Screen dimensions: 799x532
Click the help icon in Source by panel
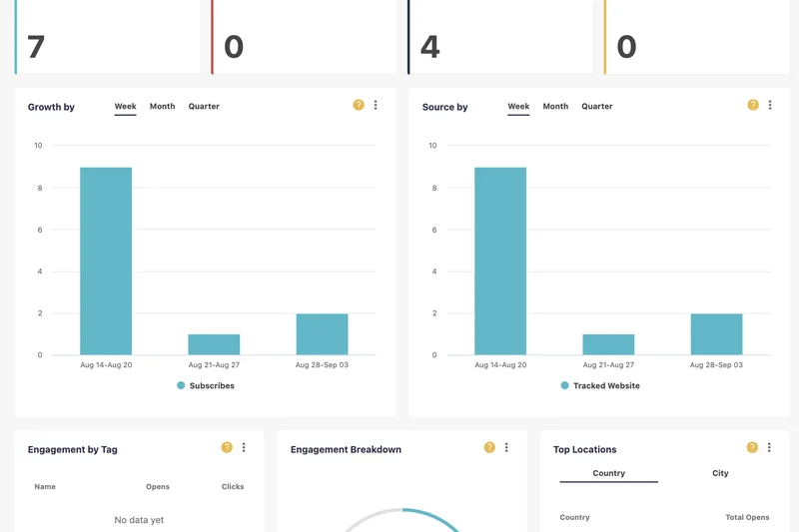click(753, 105)
